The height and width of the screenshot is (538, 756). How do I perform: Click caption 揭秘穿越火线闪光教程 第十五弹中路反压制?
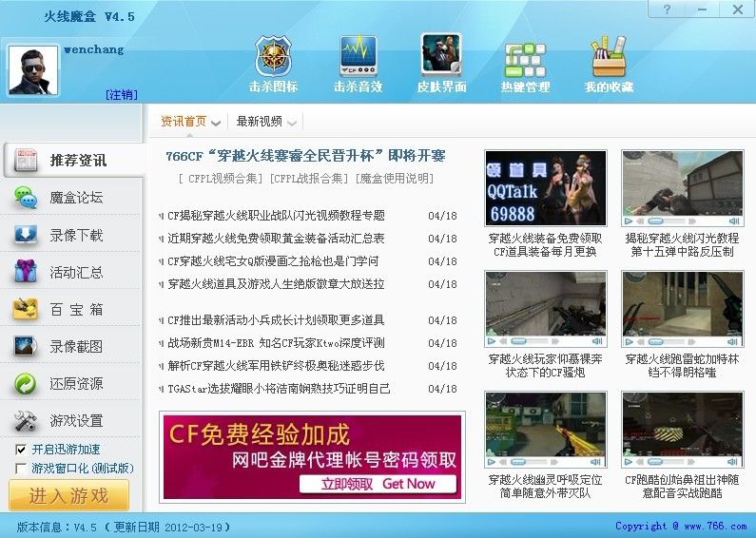click(682, 245)
